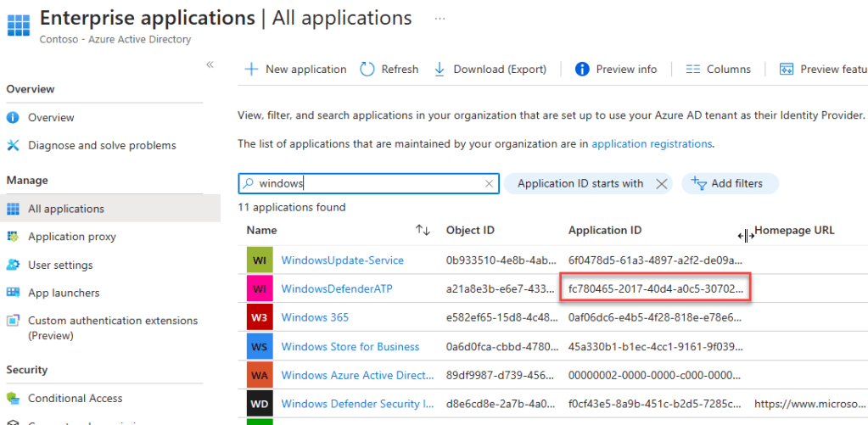Open Diagnose and solve problems
The width and height of the screenshot is (868, 425).
102,145
